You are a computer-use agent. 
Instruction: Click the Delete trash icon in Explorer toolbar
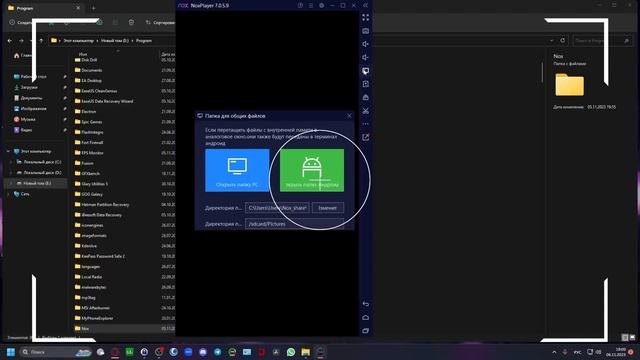(131, 22)
